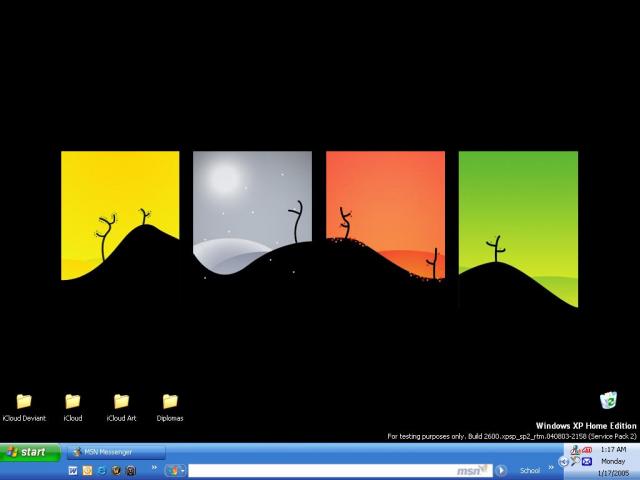
Task: Click the MSN search go arrow
Action: pyautogui.click(x=501, y=471)
